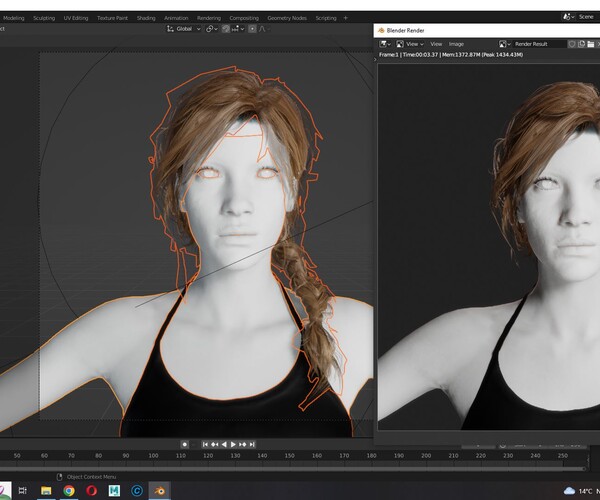
Task: Open File Explorer from the taskbar
Action: [x=46, y=490]
